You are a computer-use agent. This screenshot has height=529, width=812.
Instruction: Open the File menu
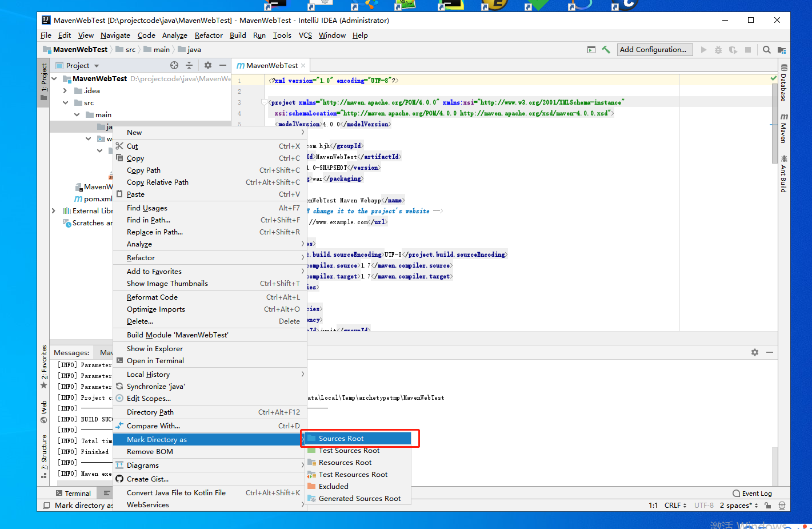click(x=46, y=35)
